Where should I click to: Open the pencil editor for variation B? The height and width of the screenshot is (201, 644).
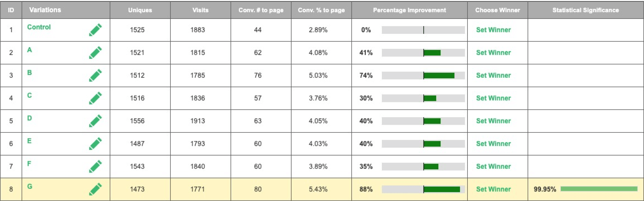95,76
